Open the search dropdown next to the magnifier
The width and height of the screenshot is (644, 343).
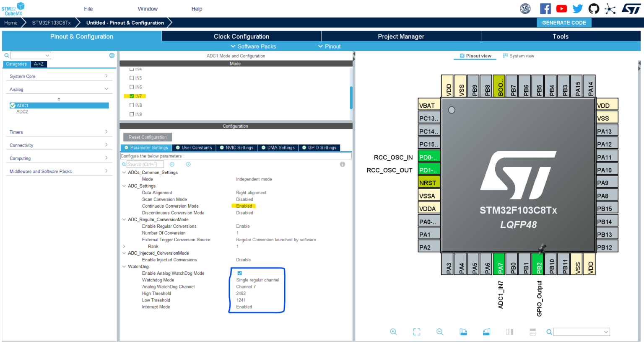tap(48, 55)
